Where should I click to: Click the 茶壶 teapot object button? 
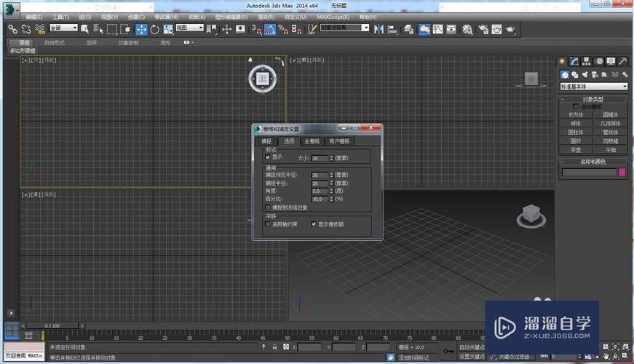[576, 149]
